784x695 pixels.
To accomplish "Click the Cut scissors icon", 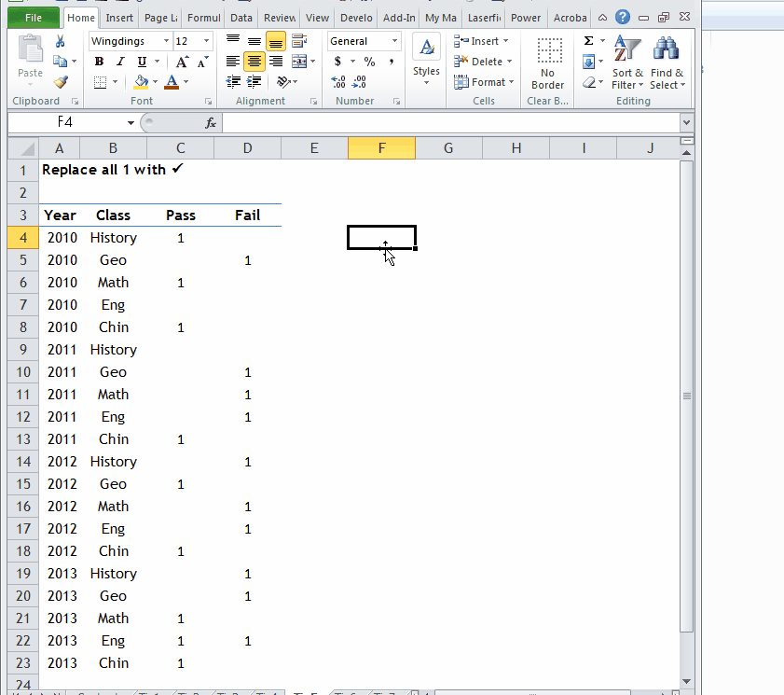I will (x=61, y=41).
